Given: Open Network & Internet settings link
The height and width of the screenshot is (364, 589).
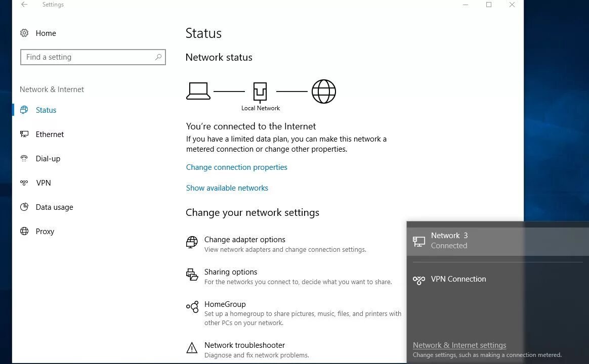Looking at the screenshot, I should tap(459, 345).
